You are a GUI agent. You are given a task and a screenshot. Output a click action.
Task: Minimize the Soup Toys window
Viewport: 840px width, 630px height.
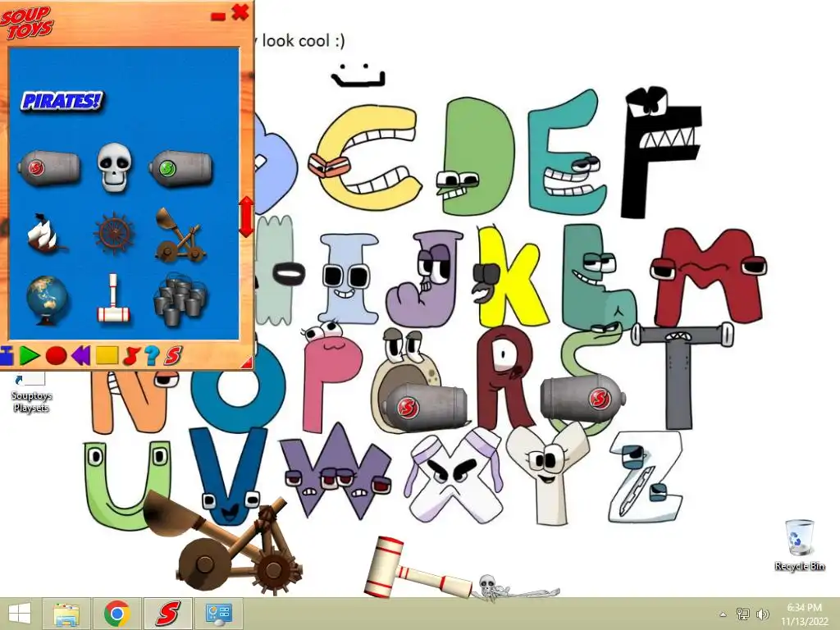(218, 16)
